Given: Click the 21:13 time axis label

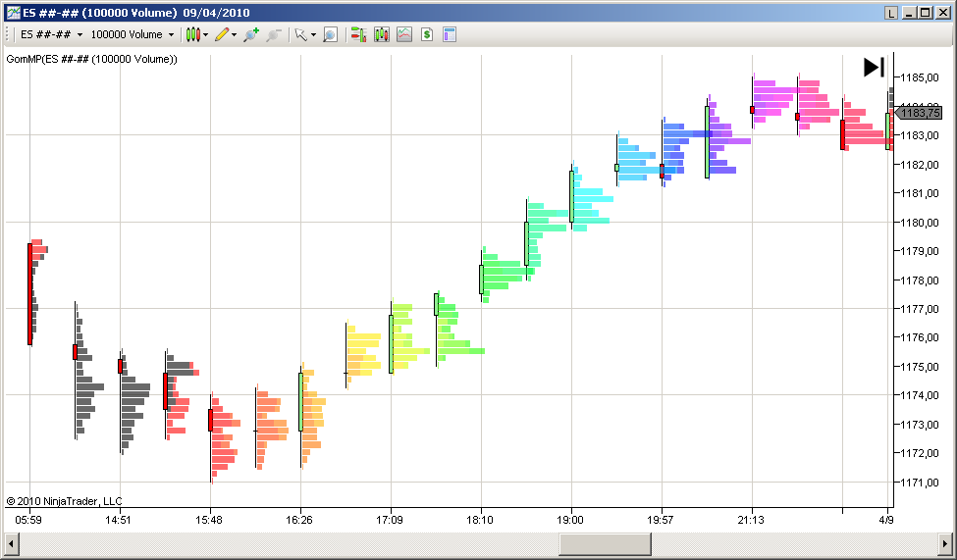Looking at the screenshot, I should 751,520.
